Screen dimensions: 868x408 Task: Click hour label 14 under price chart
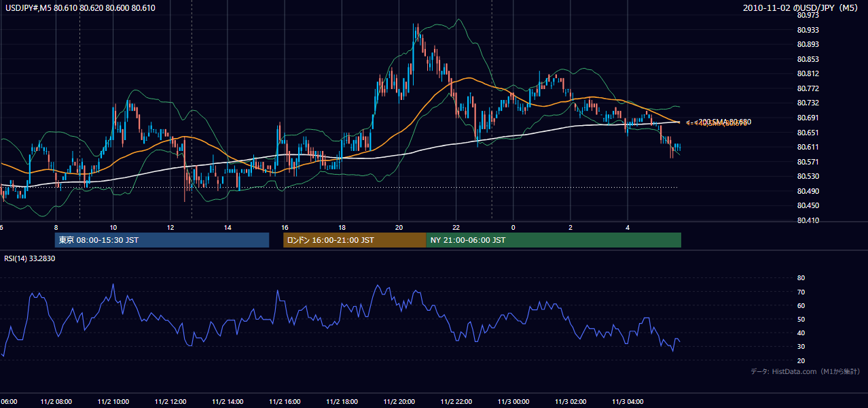[228, 228]
